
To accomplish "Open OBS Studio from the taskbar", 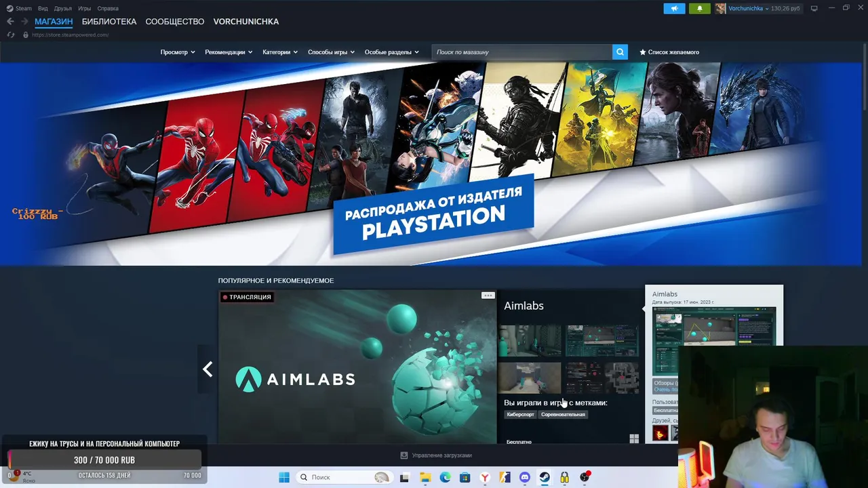I will point(585,477).
